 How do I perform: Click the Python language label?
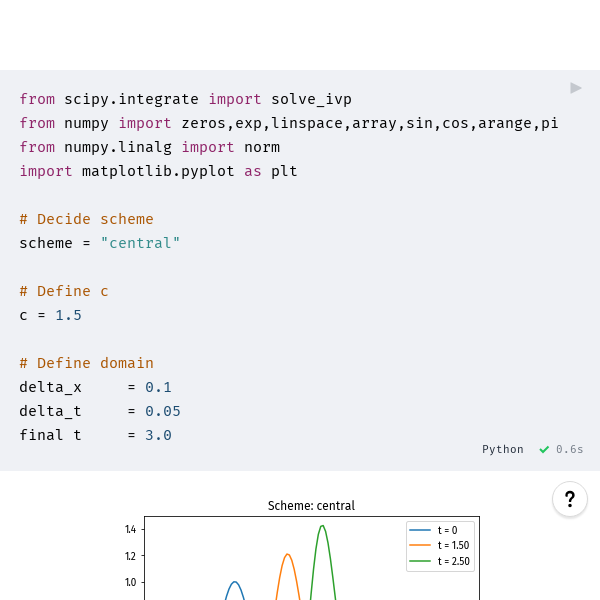[502, 450]
